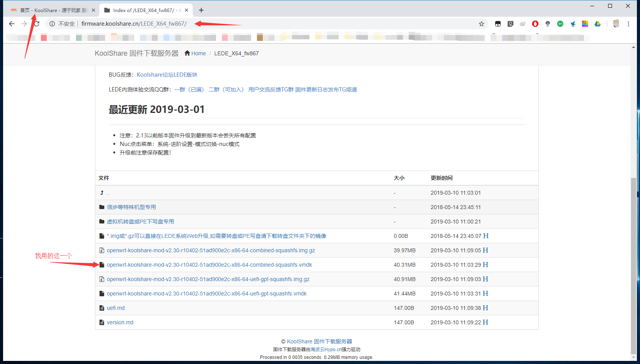Show hash H icon for uefi-gpt-squashfs.vmdk
The image size is (640, 364).
click(485, 294)
